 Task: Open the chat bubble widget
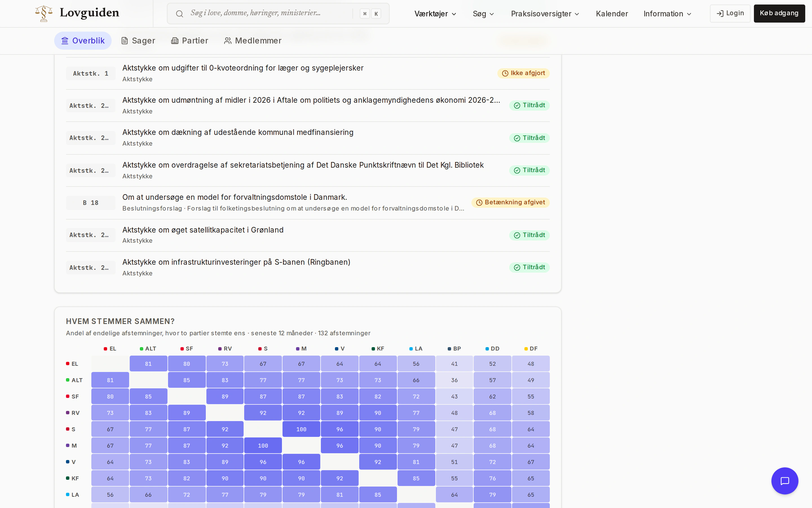coord(784,481)
